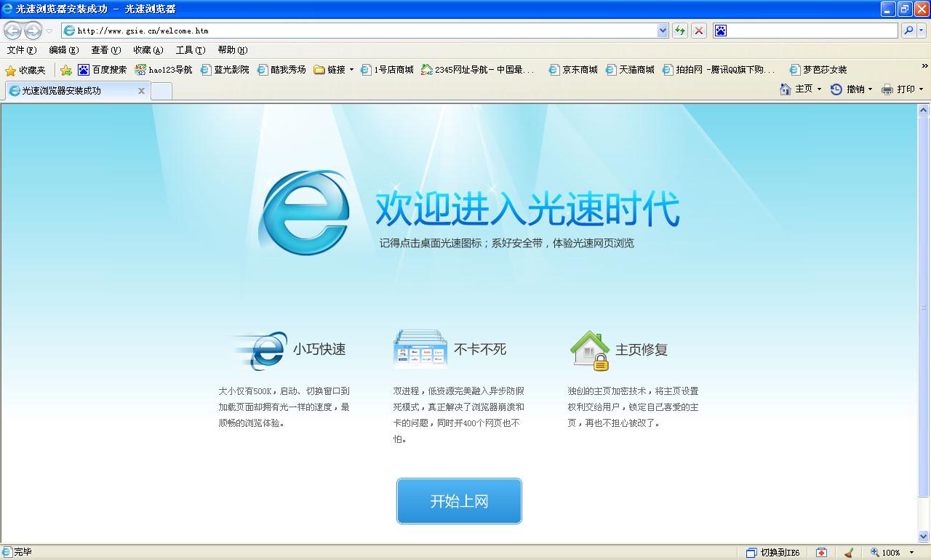Click the scrollbar down arrow
Viewport: 931px width, 560px height.
(x=924, y=537)
